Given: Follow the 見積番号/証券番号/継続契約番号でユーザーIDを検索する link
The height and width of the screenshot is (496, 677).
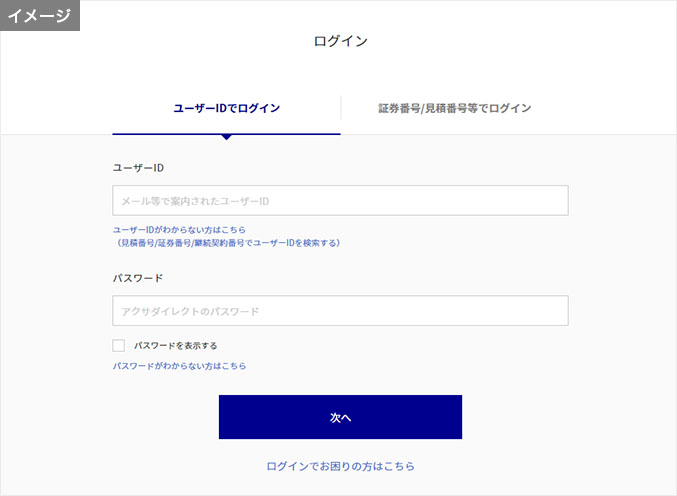Looking at the screenshot, I should click(x=228, y=243).
